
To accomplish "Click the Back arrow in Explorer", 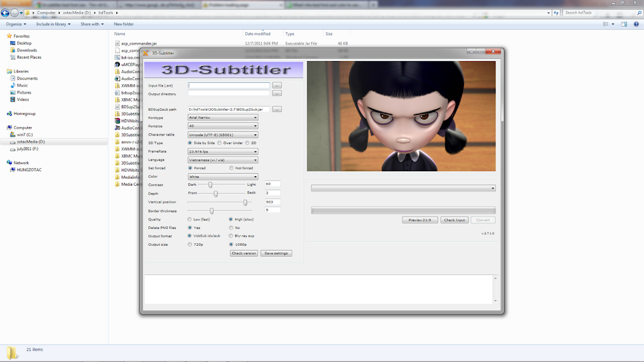I will point(5,13).
